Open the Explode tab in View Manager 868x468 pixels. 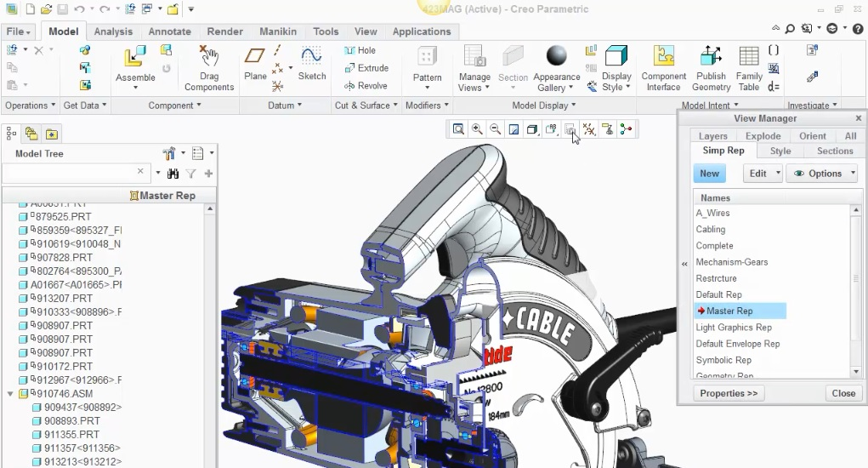pyautogui.click(x=763, y=135)
